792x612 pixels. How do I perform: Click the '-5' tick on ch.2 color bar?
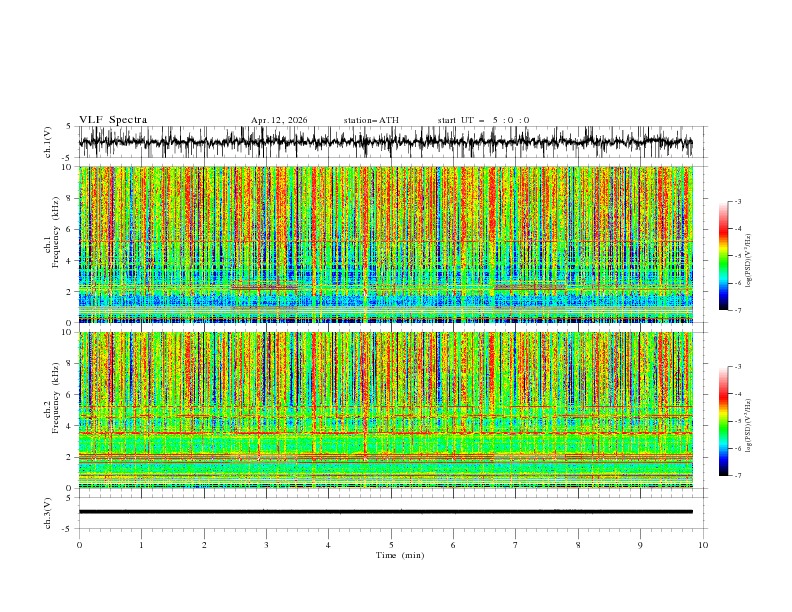(x=737, y=421)
